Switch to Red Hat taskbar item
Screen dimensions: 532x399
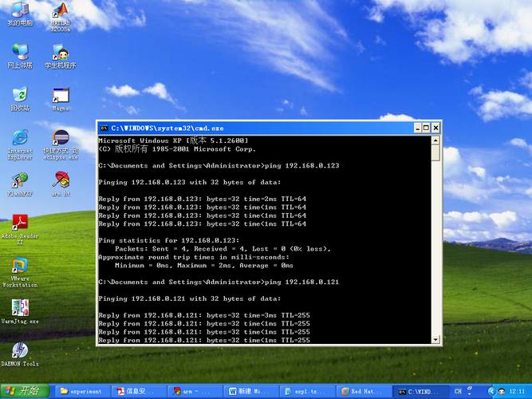364,391
